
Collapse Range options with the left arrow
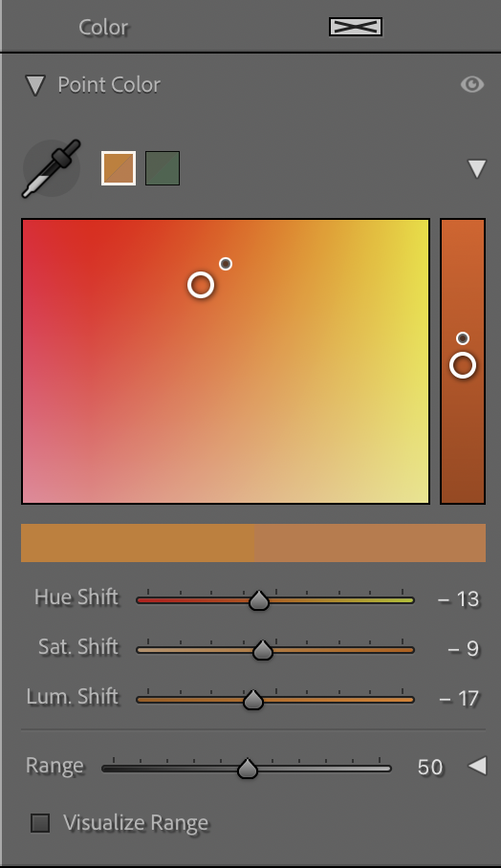pyautogui.click(x=478, y=766)
